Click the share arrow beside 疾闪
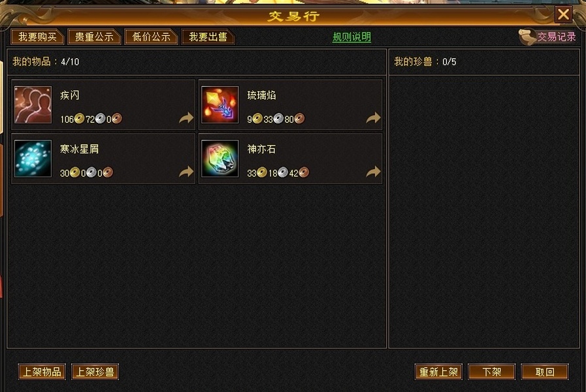 click(186, 118)
